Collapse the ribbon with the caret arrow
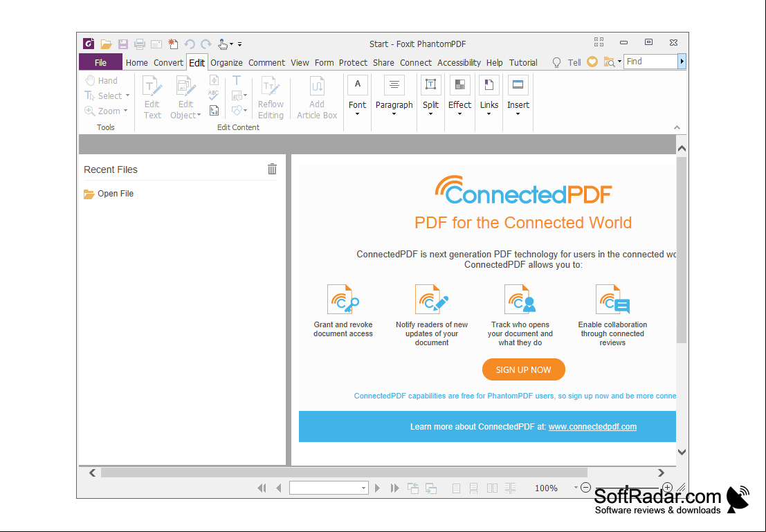This screenshot has height=532, width=766. [677, 127]
